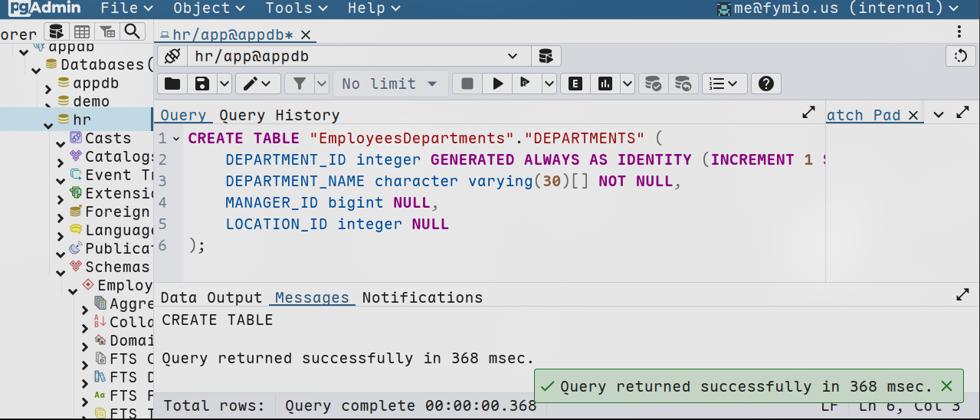Image resolution: width=980 pixels, height=420 pixels.
Task: Open a SQL file with folder icon
Action: pyautogui.click(x=172, y=84)
